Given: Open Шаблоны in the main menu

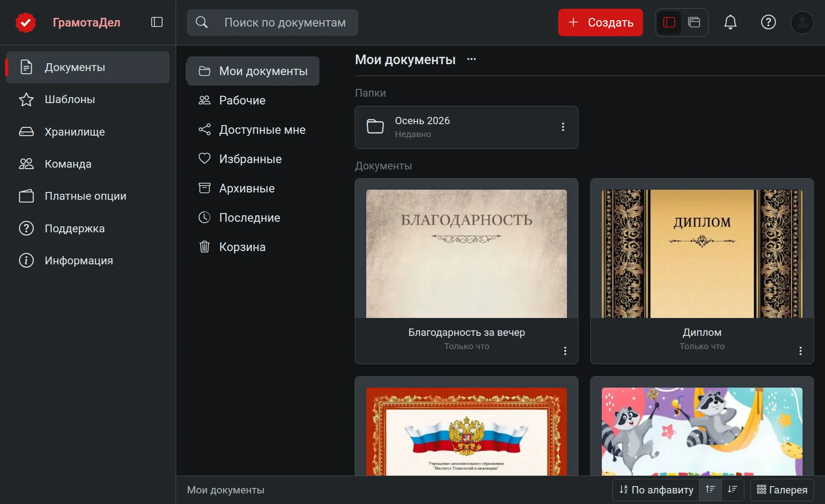Looking at the screenshot, I should (x=88, y=99).
